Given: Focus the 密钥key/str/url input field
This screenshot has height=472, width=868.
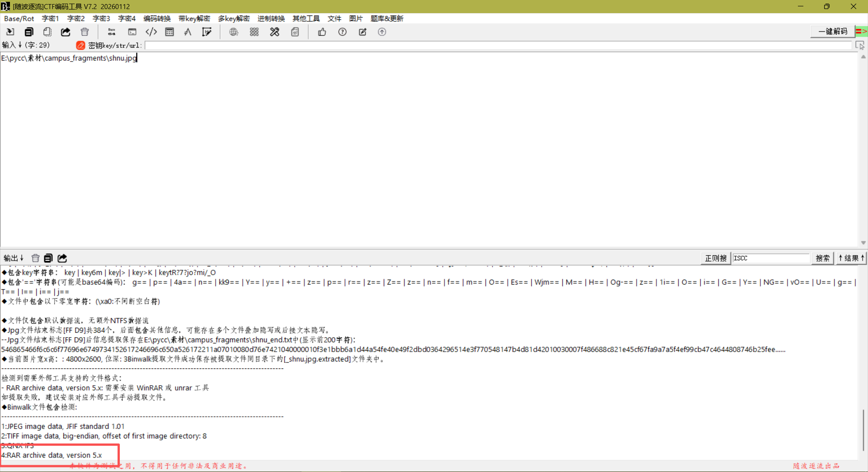Looking at the screenshot, I should (x=499, y=45).
